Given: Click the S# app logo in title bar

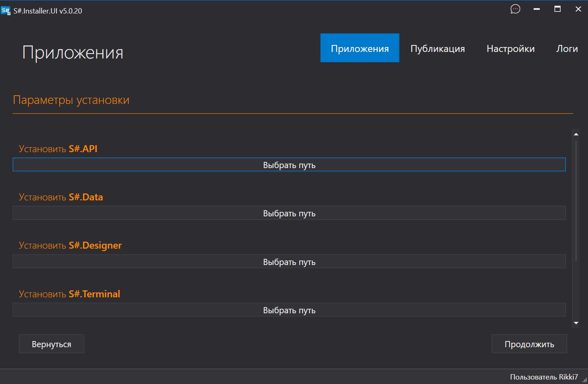Looking at the screenshot, I should 6,11.
